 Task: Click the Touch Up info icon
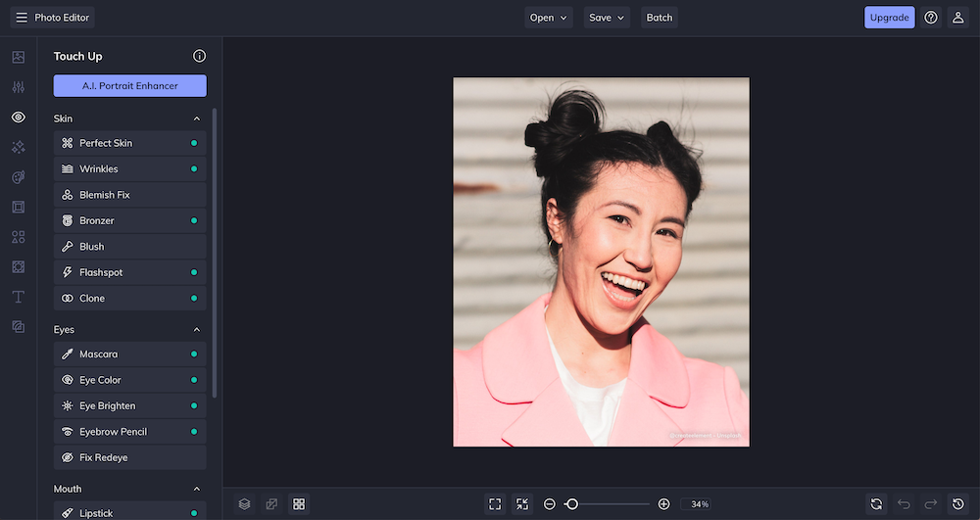(199, 57)
